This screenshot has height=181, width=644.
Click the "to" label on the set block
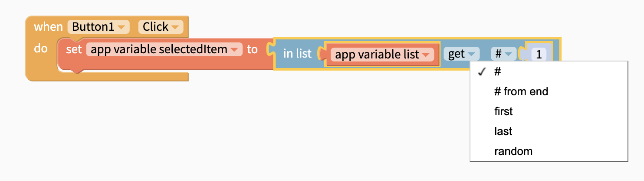coord(252,49)
